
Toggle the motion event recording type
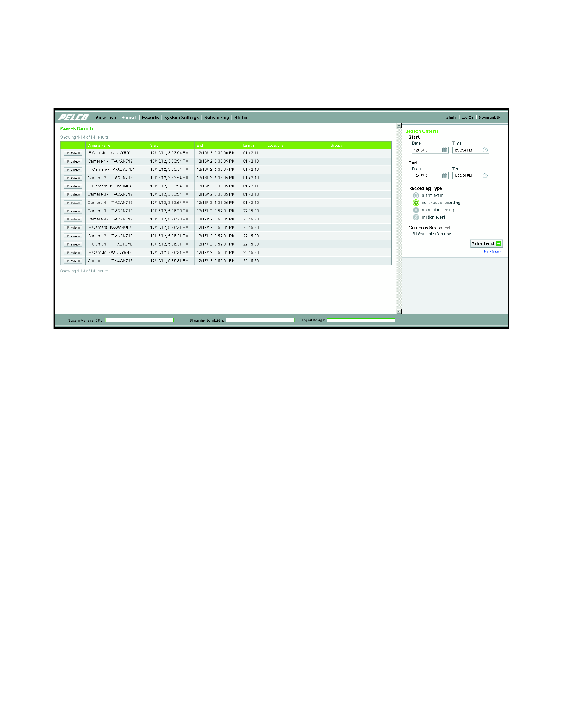[x=416, y=217]
